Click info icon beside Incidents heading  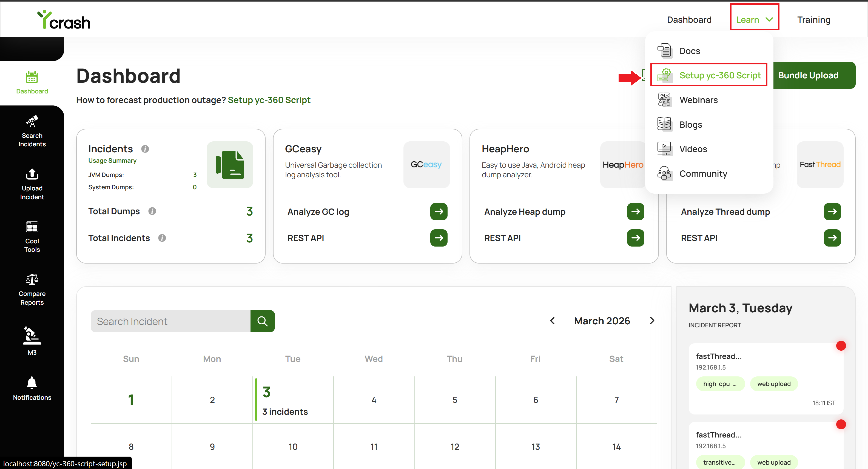145,149
